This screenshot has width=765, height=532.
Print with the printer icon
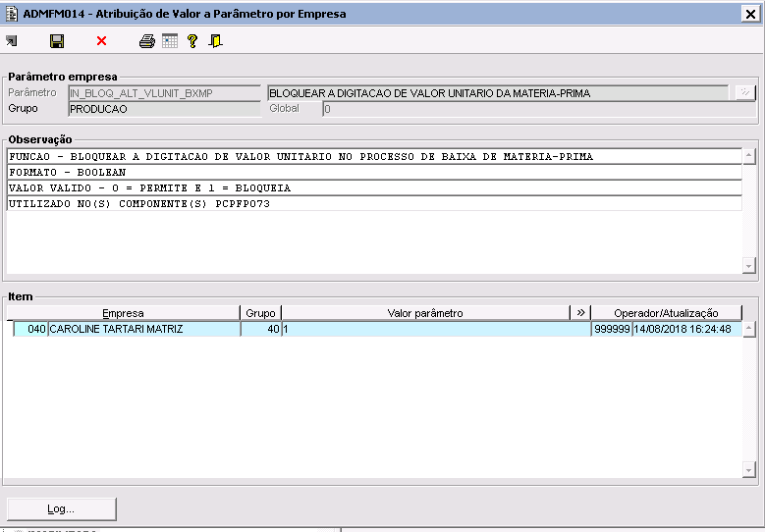coord(147,41)
